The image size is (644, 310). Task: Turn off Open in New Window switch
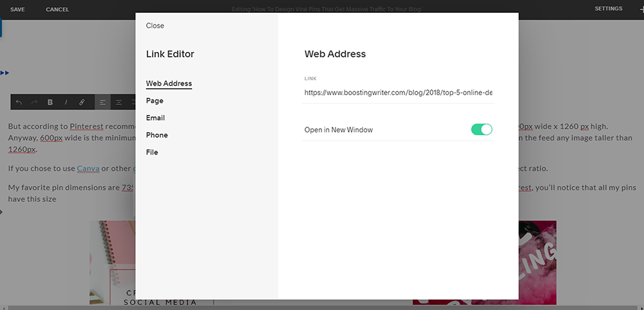tap(481, 129)
